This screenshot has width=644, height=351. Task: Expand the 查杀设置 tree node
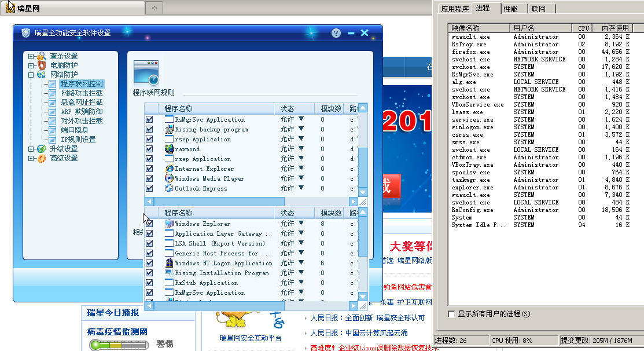click(31, 56)
